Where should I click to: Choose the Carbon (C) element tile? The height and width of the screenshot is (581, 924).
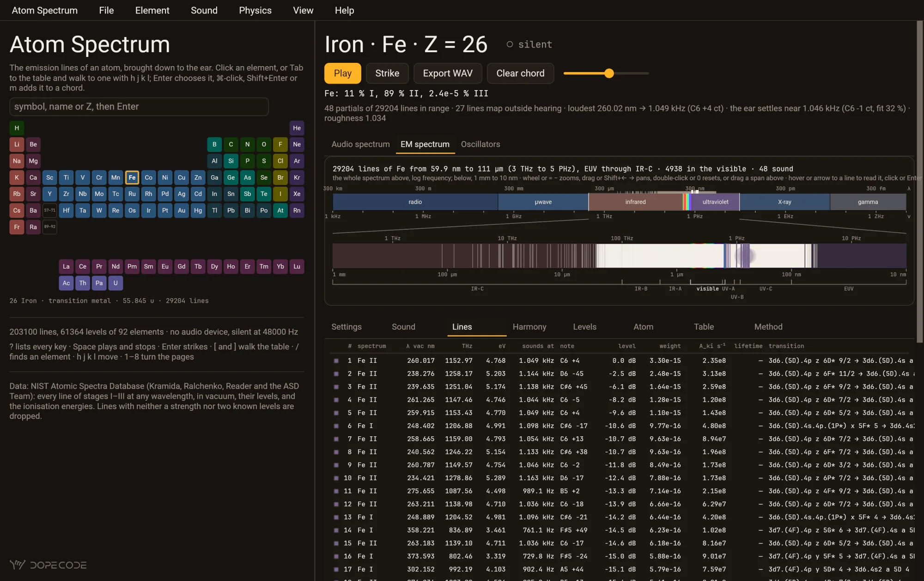click(x=231, y=144)
